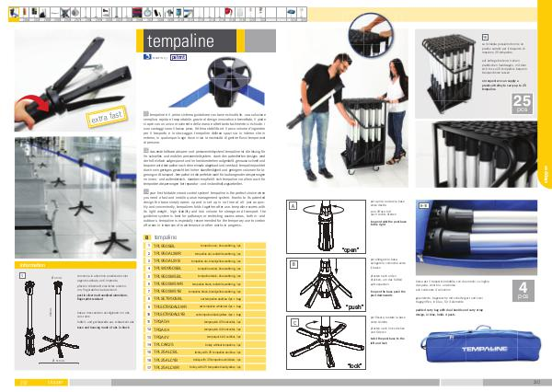
Task: Open the orange post thumbnail in strip
Action: coord(24,14)
